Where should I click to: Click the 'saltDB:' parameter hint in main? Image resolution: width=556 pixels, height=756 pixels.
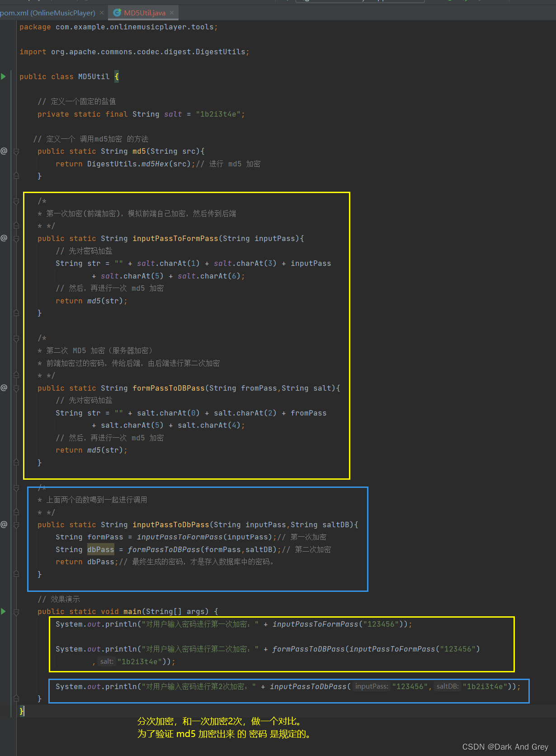[448, 686]
